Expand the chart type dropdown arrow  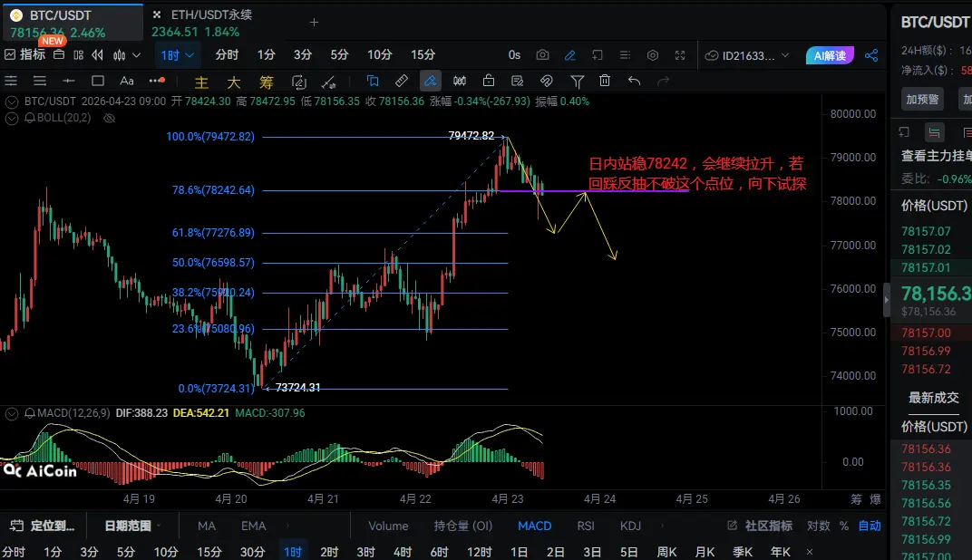[136, 55]
